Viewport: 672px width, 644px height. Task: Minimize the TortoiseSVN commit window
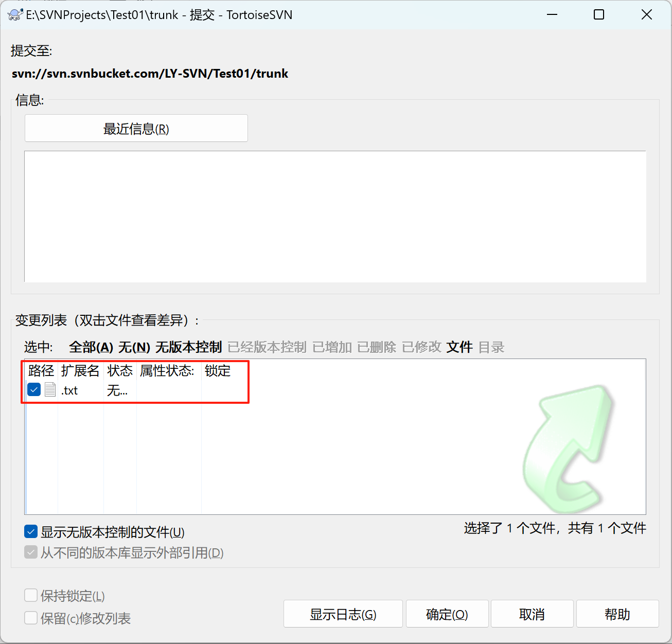click(x=552, y=15)
